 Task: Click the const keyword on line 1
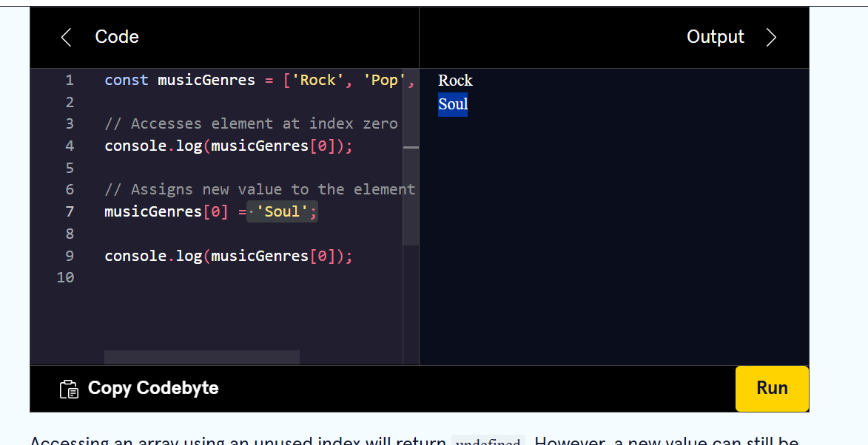pyautogui.click(x=126, y=80)
